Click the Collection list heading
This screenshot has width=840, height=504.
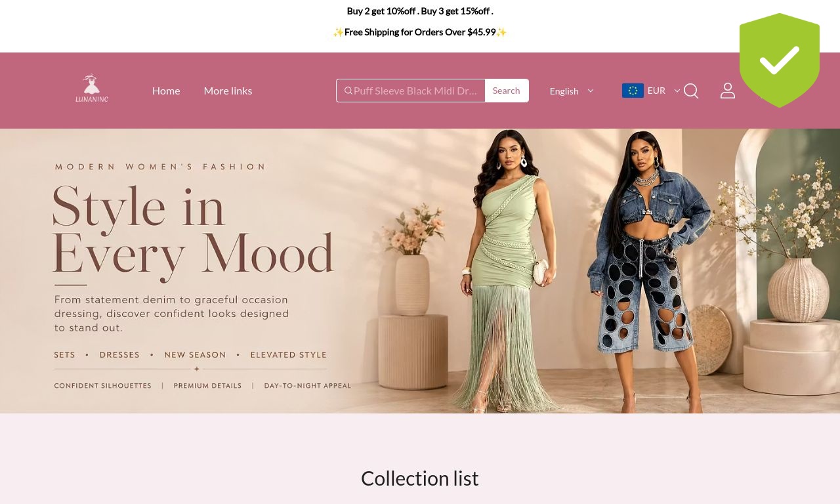click(420, 478)
